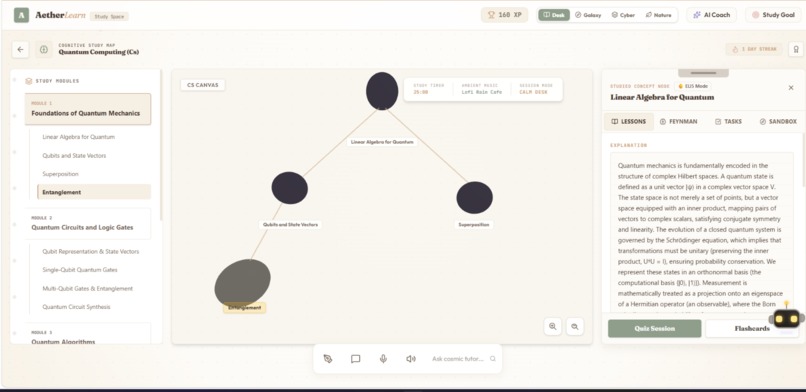Click the module sidebar scrollbar
The height and width of the screenshot is (392, 806).
[161, 146]
